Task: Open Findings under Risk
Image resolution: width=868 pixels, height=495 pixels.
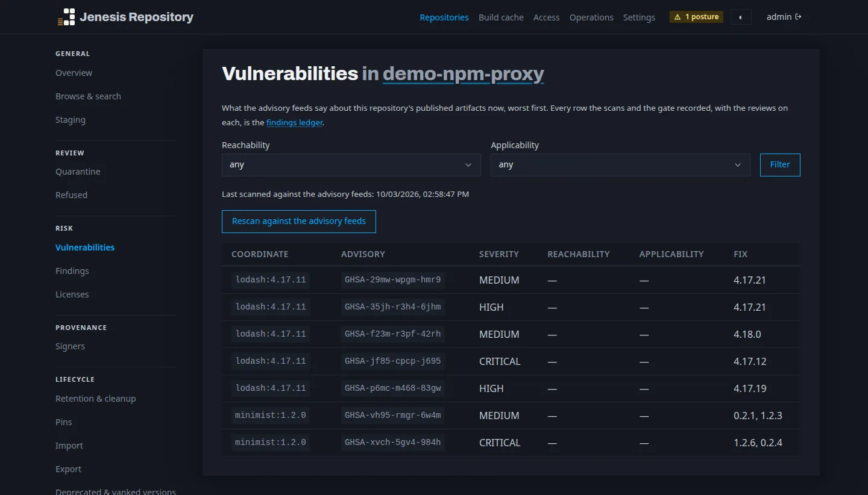Action: (x=72, y=271)
